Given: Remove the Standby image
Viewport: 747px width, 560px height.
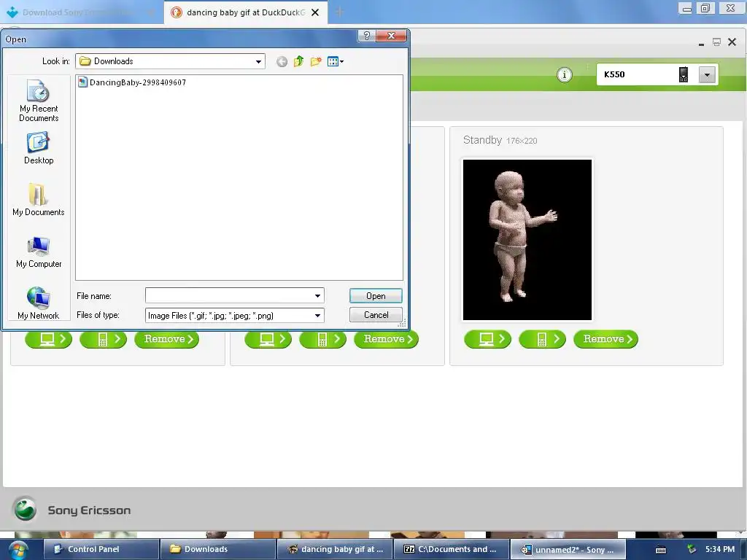Looking at the screenshot, I should click(605, 339).
